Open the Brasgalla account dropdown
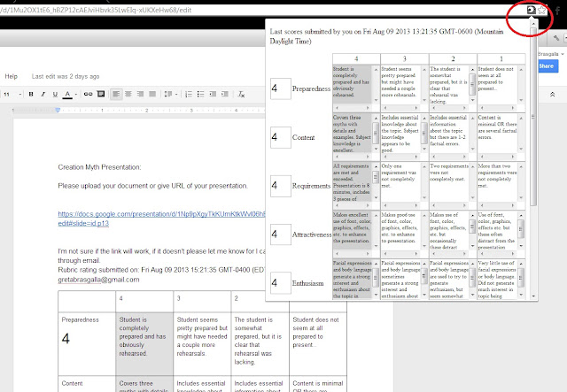Screen dimensions: 567x392 tap(550, 54)
